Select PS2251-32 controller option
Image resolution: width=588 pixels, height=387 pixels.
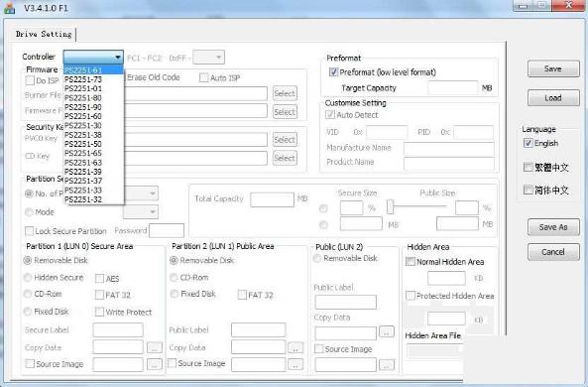(93, 199)
